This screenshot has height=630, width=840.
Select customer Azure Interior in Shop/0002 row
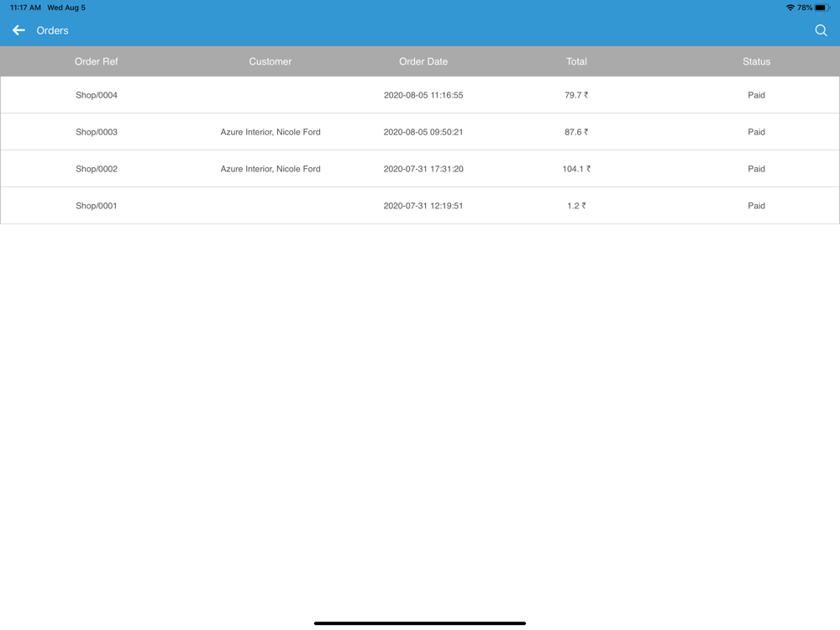click(270, 169)
